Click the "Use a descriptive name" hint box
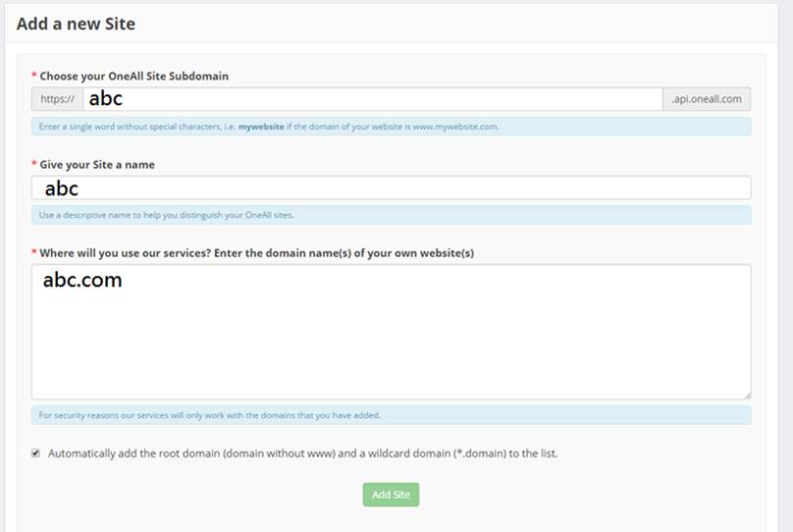Viewport: 793px width, 532px height. pos(391,215)
